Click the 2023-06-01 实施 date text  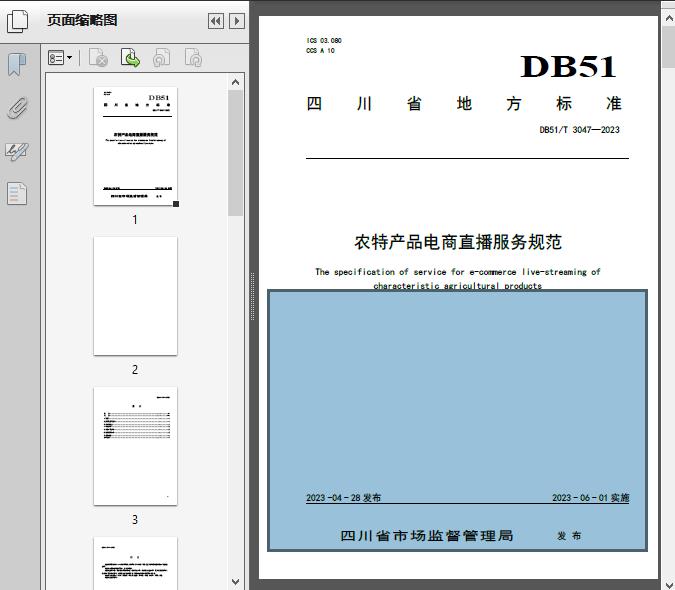coord(591,497)
